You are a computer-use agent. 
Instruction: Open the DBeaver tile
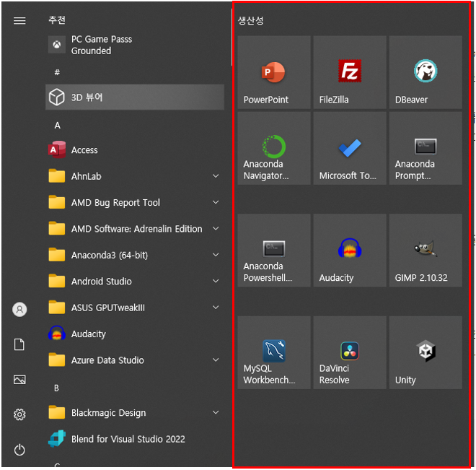426,72
